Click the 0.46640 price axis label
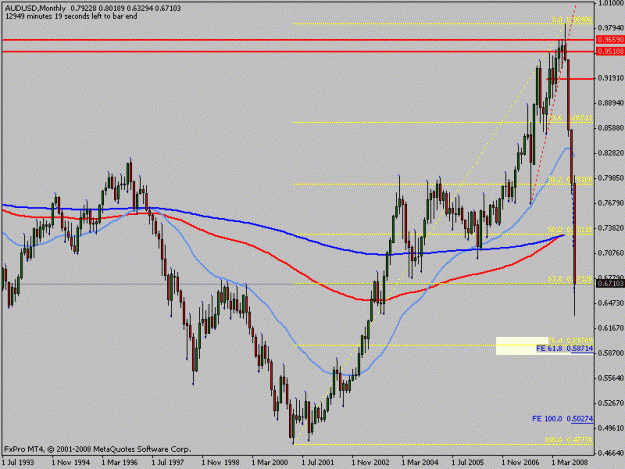The height and width of the screenshot is (469, 625). [x=611, y=453]
